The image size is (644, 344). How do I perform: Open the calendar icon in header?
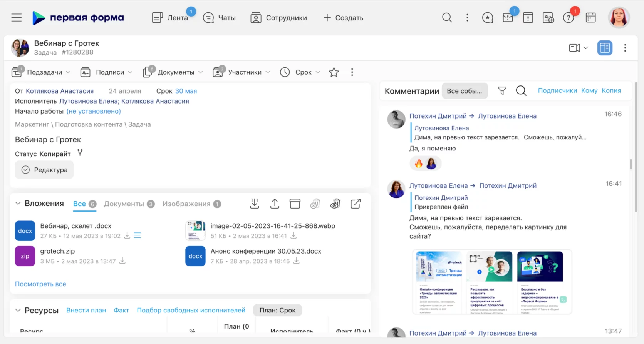(590, 18)
